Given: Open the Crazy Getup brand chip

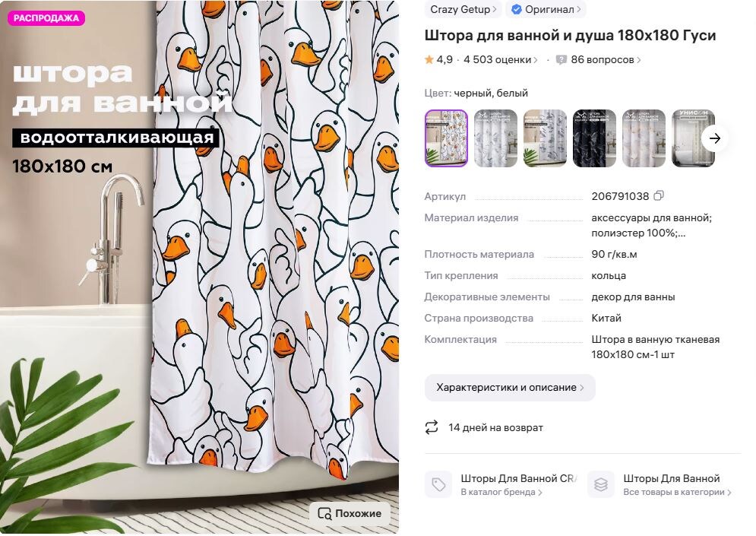Looking at the screenshot, I should [x=463, y=10].
